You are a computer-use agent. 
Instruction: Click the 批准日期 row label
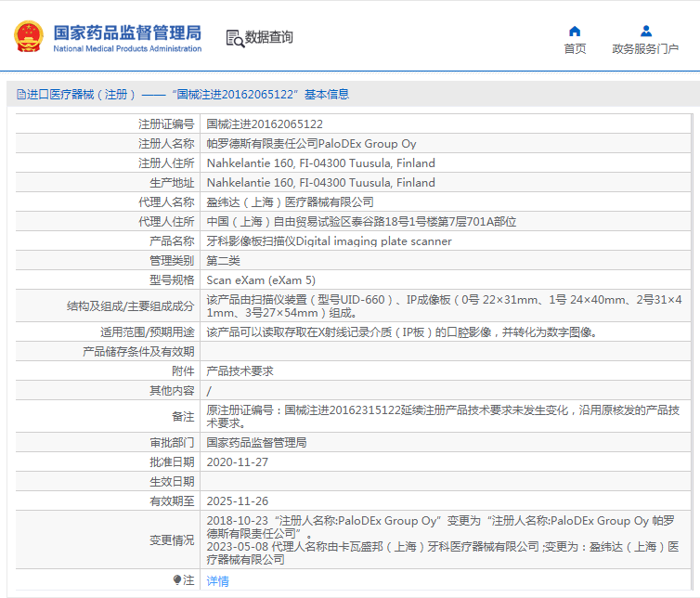172,462
